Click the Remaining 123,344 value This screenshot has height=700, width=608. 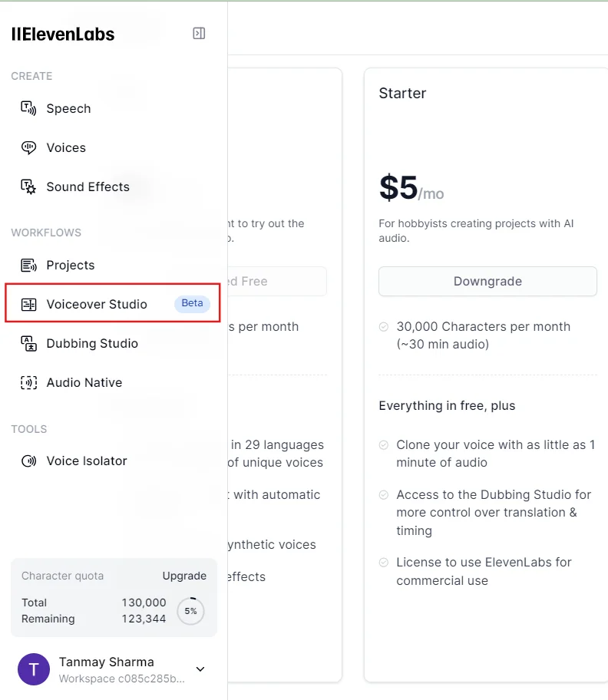tap(144, 619)
